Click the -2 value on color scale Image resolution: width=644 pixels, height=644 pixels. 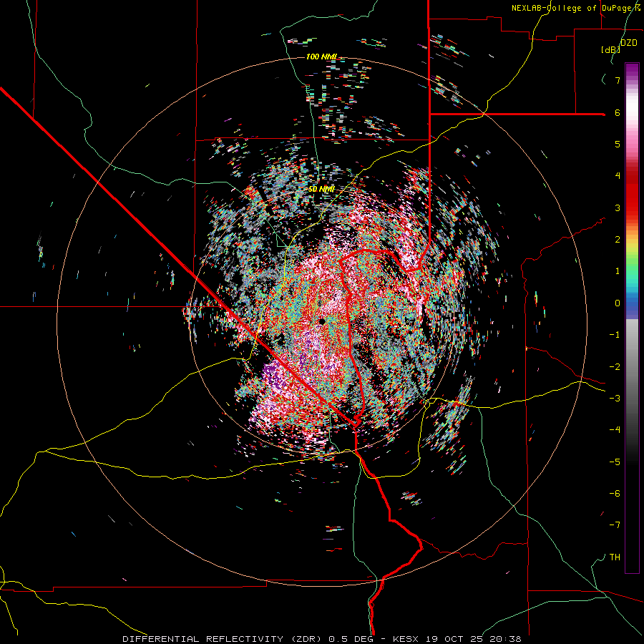click(x=615, y=367)
